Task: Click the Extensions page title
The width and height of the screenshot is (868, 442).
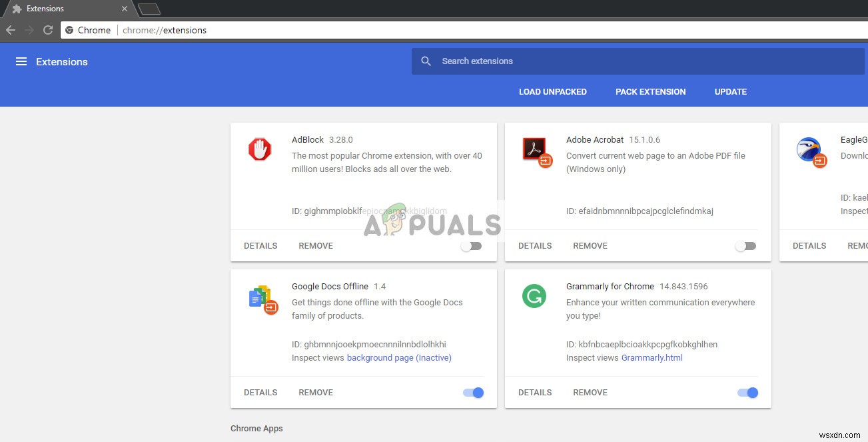Action: 62,61
